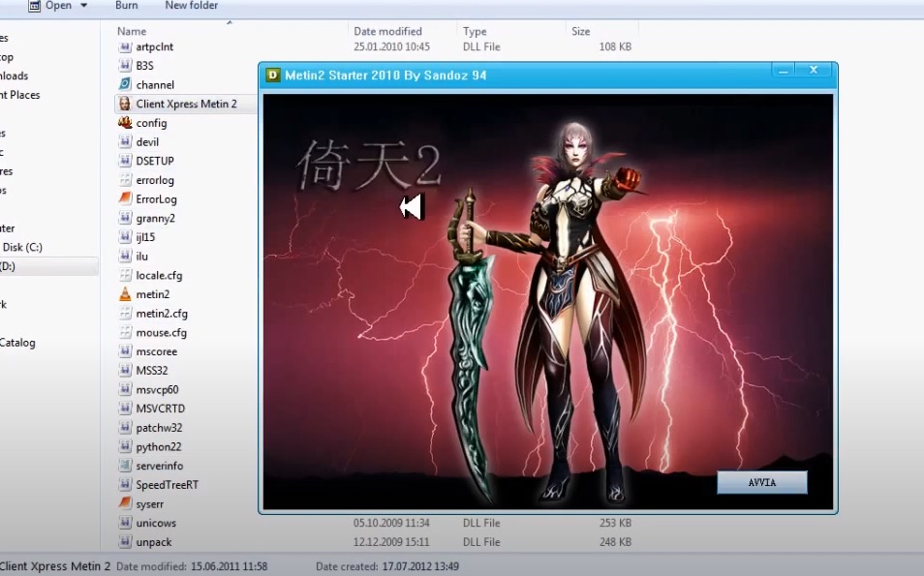Select the ErrorLog orange icon

pos(125,199)
